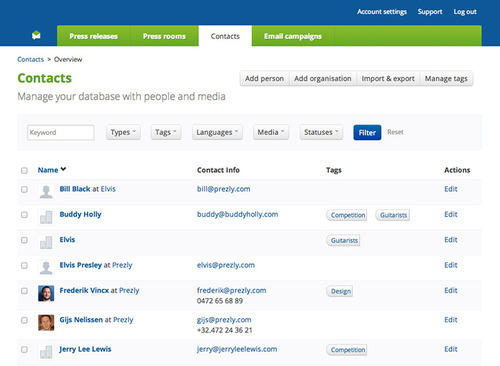Open the Types filter dropdown
This screenshot has width=500, height=366.
(x=123, y=132)
